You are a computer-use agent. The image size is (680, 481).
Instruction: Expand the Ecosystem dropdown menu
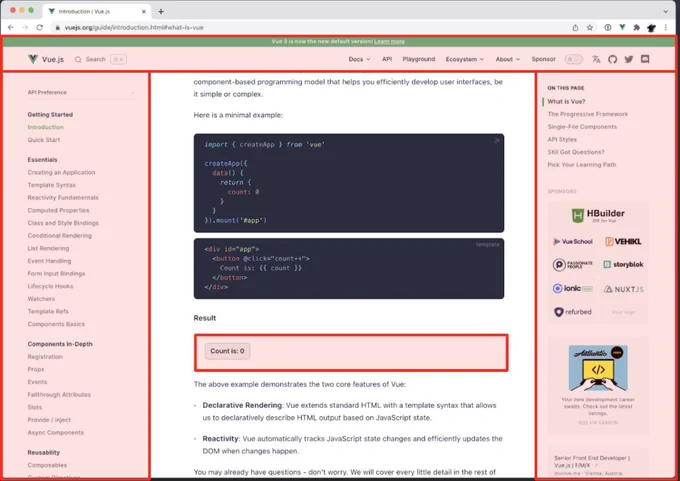[464, 59]
